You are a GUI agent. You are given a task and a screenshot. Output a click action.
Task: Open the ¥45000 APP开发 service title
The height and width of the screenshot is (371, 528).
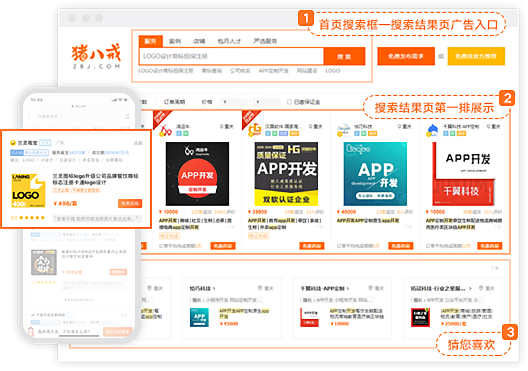[x=368, y=221]
